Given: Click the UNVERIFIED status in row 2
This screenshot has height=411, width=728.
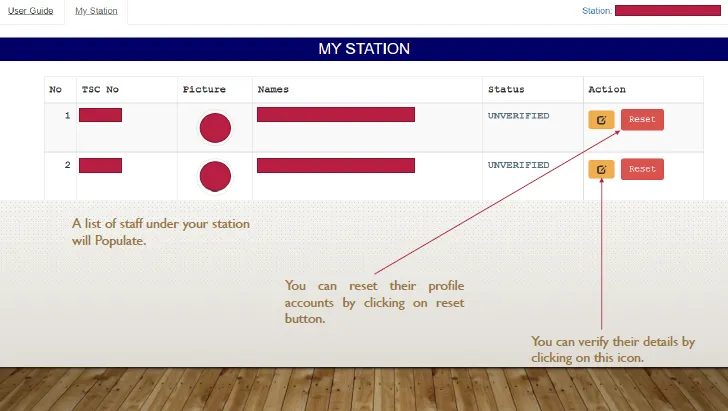Looking at the screenshot, I should pos(518,165).
